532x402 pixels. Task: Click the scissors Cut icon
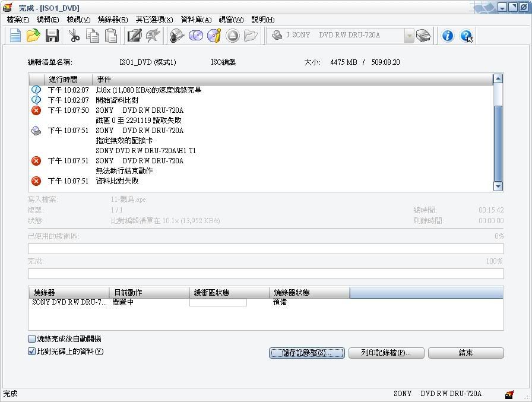point(74,35)
